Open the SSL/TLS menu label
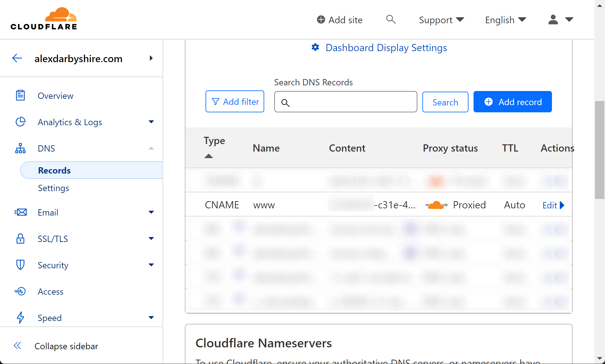605x364 pixels. click(53, 239)
